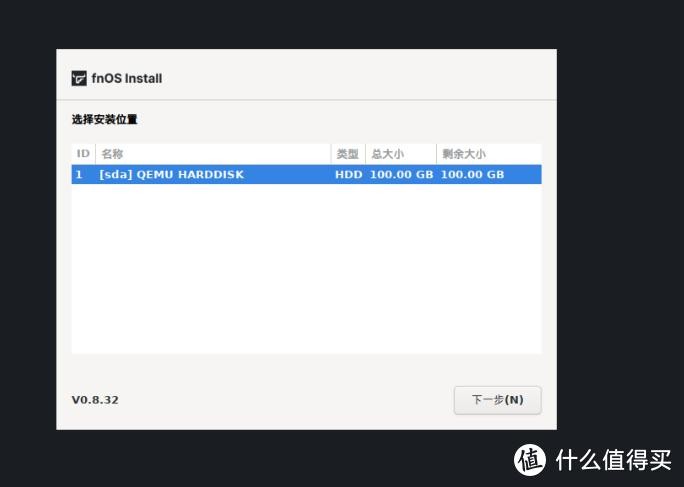Click the ID column header
Viewport: 684px width, 487px height.
click(83, 154)
